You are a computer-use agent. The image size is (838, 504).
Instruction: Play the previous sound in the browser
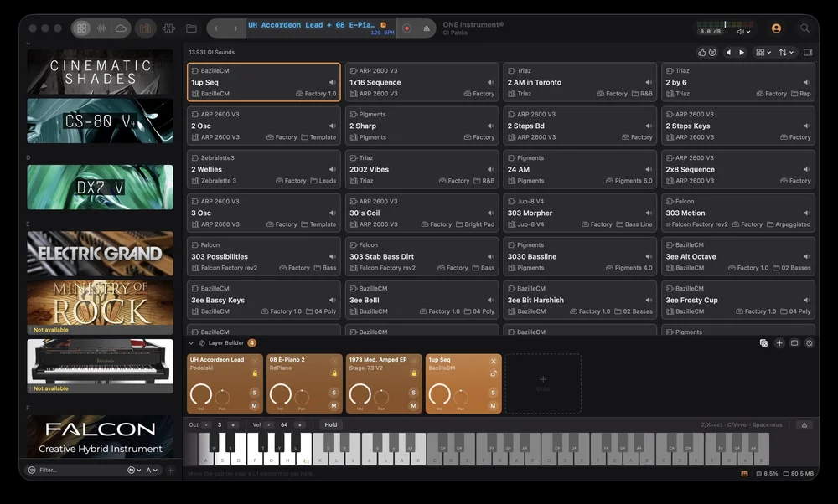[x=728, y=52]
